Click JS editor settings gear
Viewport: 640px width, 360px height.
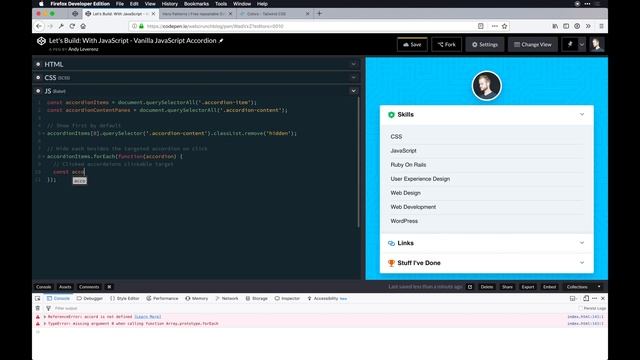(38, 91)
